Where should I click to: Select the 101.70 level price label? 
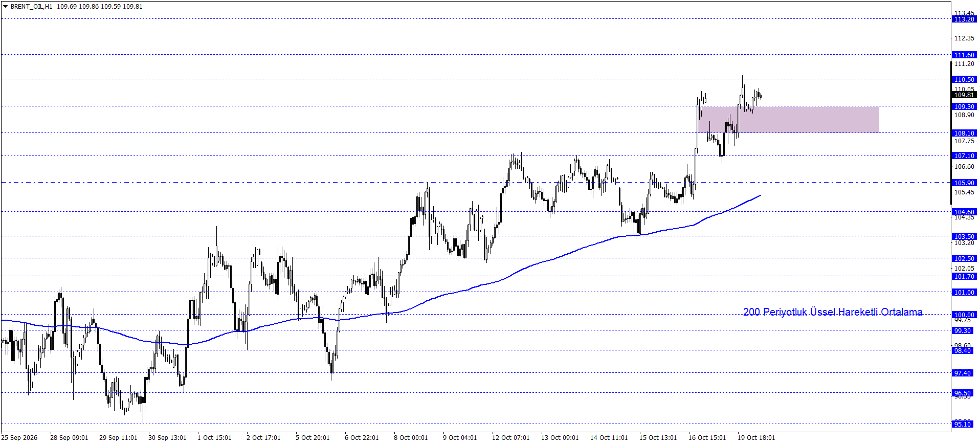[x=964, y=277]
